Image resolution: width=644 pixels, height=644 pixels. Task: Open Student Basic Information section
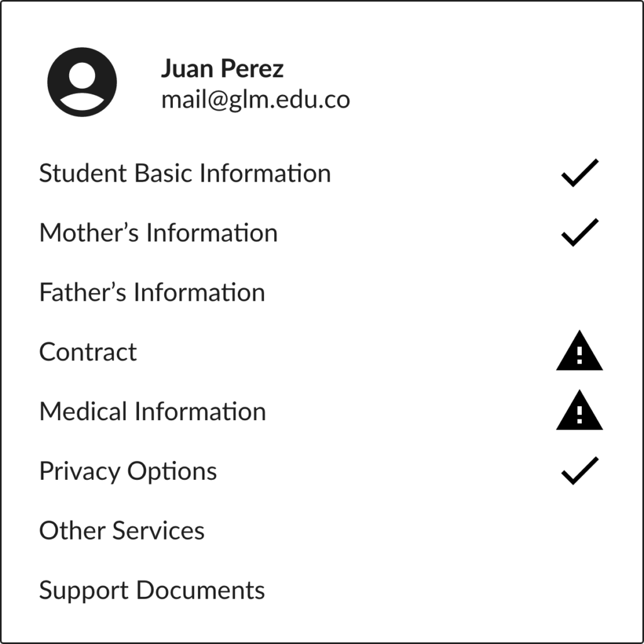click(185, 173)
